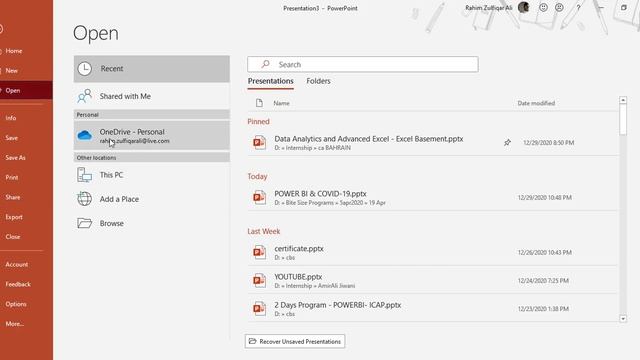
Task: Open Account in the sidebar
Action: tap(17, 264)
